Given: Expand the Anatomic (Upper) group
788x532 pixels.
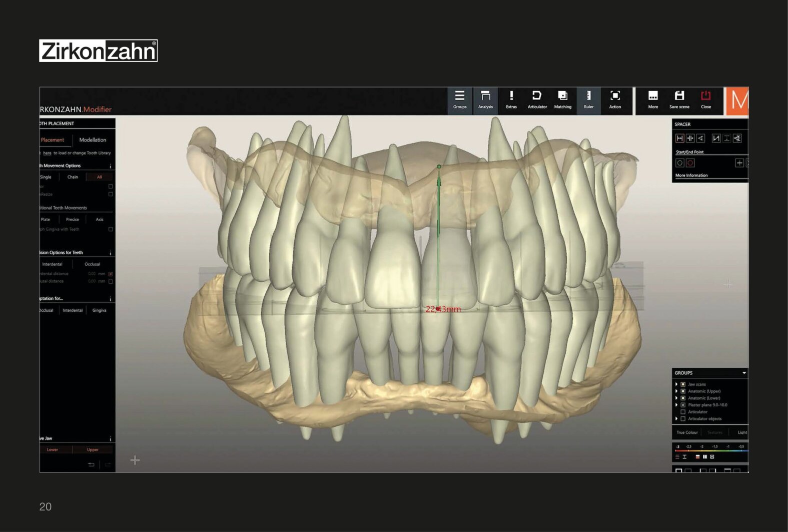Looking at the screenshot, I should [x=676, y=391].
